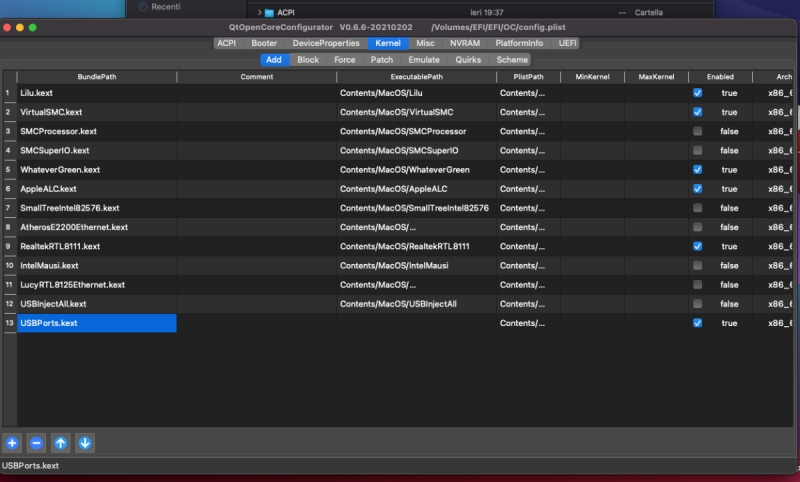This screenshot has width=800, height=482.
Task: Click the AppleALC executable path cell
Action: tap(416, 189)
